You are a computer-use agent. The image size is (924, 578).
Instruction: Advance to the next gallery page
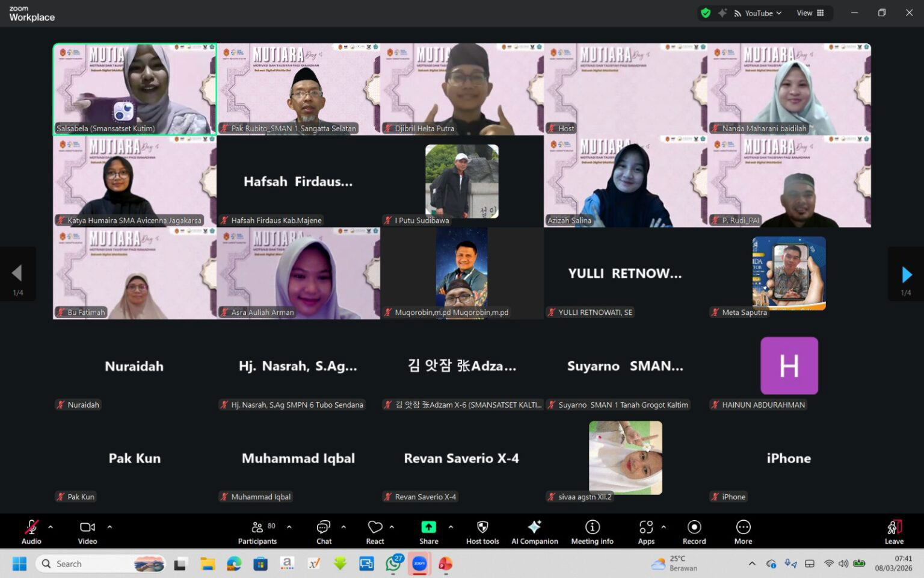906,274
